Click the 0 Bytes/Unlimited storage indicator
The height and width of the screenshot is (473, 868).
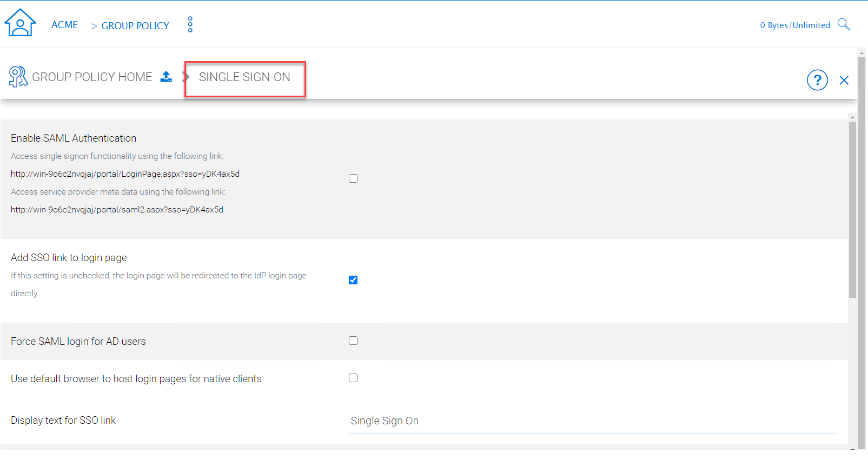[794, 25]
